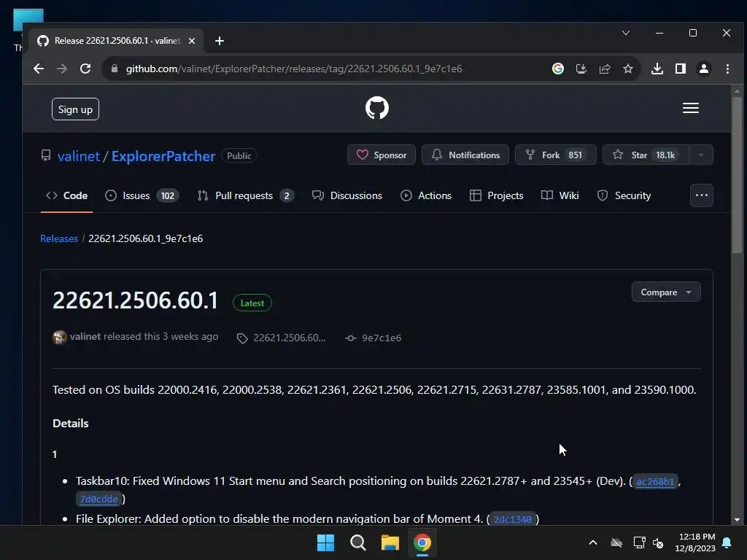
Task: Fork the repository
Action: [x=555, y=155]
